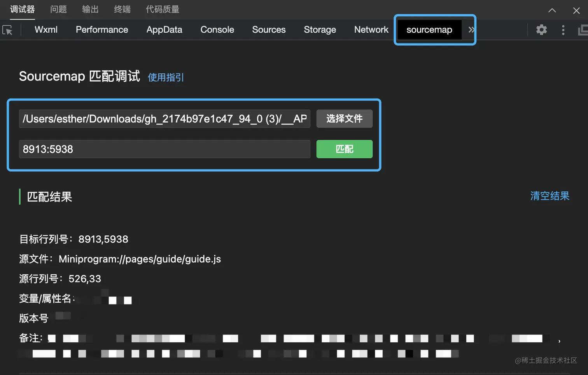Click the 版本号 label

click(x=33, y=318)
